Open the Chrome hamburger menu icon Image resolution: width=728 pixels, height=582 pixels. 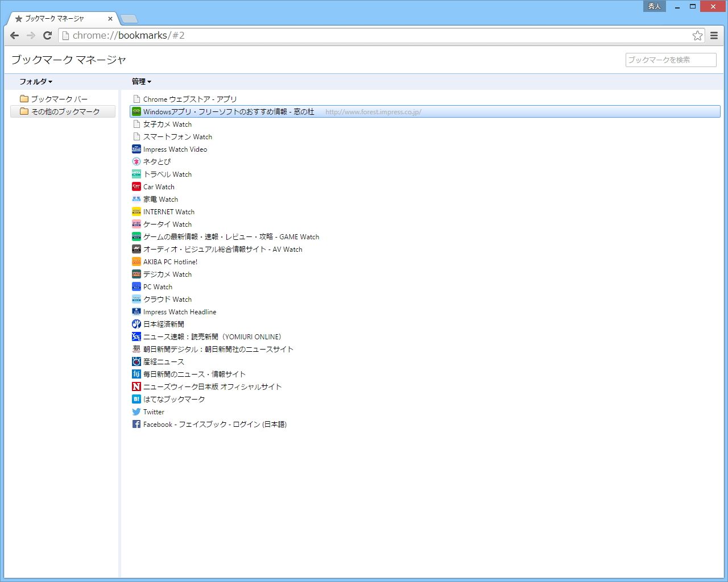(x=714, y=35)
